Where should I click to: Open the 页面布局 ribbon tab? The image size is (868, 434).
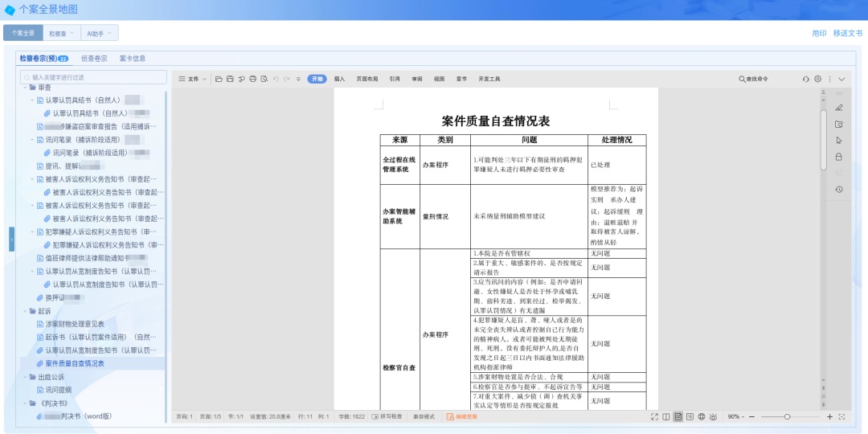(367, 79)
